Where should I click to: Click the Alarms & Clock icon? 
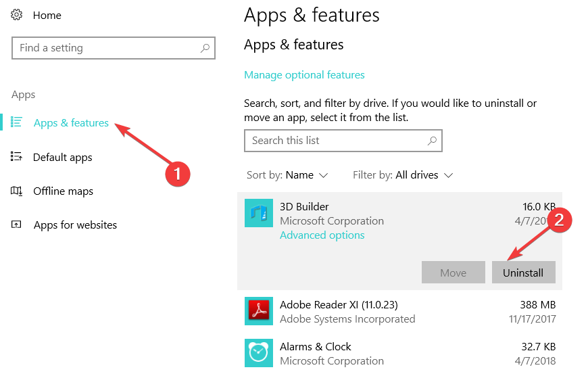(x=259, y=352)
